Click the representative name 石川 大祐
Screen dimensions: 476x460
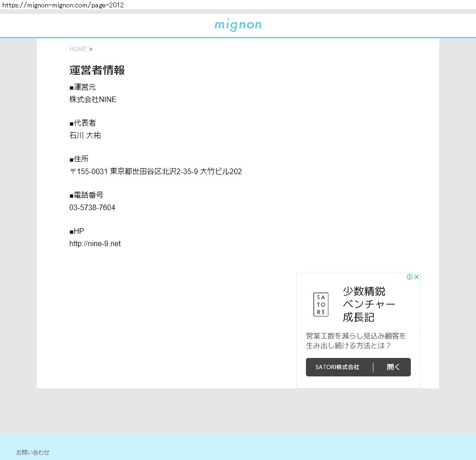pos(85,136)
